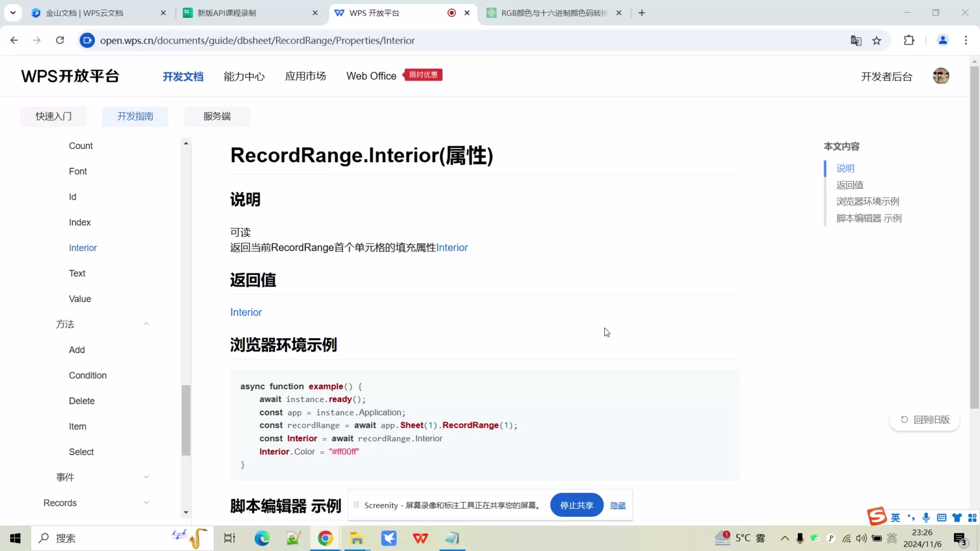Enable voice input via the microphone icon
The height and width of the screenshot is (551, 980).
pyautogui.click(x=926, y=517)
